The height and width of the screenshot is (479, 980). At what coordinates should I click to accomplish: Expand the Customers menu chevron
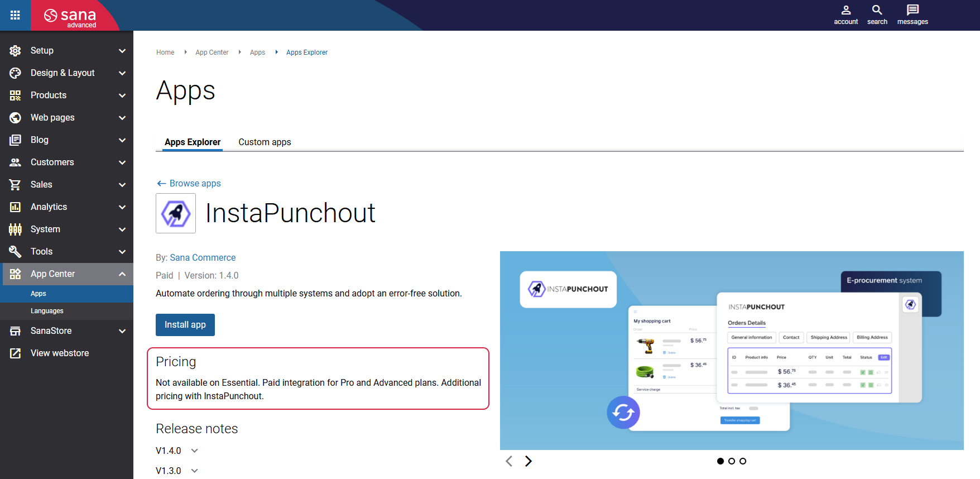(122, 162)
